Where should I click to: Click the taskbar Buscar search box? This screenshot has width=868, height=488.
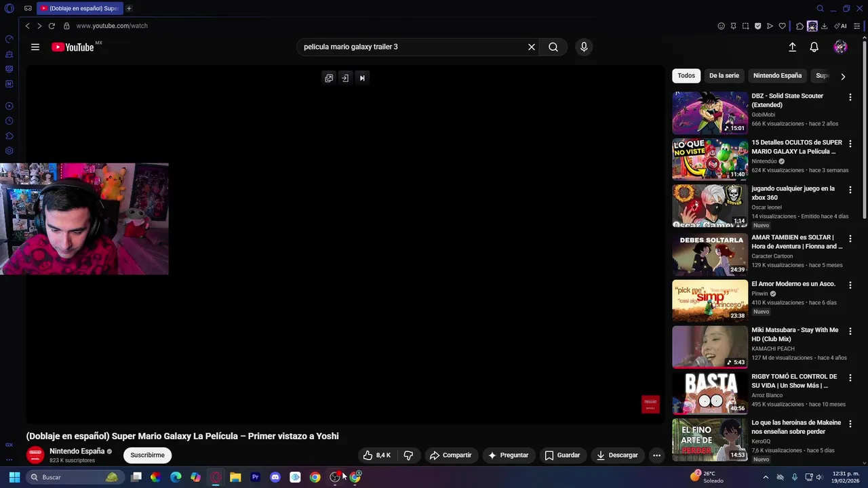click(x=74, y=477)
